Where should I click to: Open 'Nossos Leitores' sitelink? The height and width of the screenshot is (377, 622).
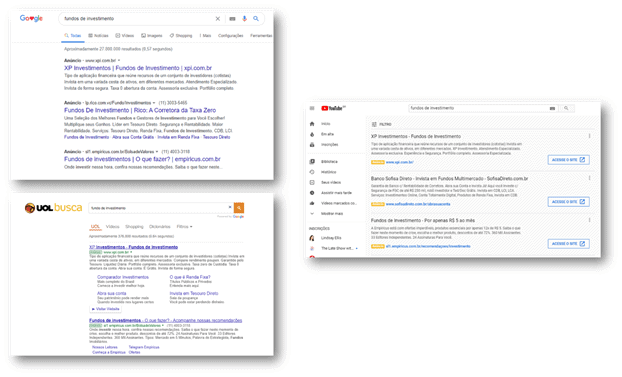click(105, 348)
